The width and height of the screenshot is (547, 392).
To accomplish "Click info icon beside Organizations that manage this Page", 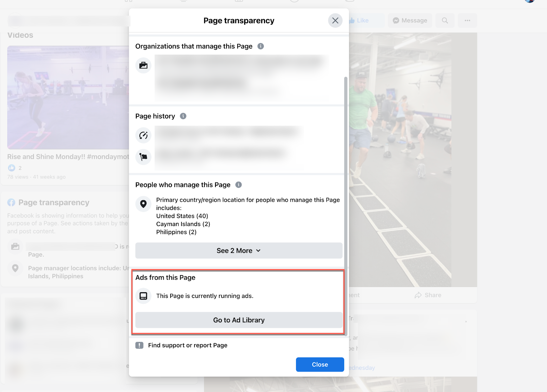I will [x=261, y=46].
